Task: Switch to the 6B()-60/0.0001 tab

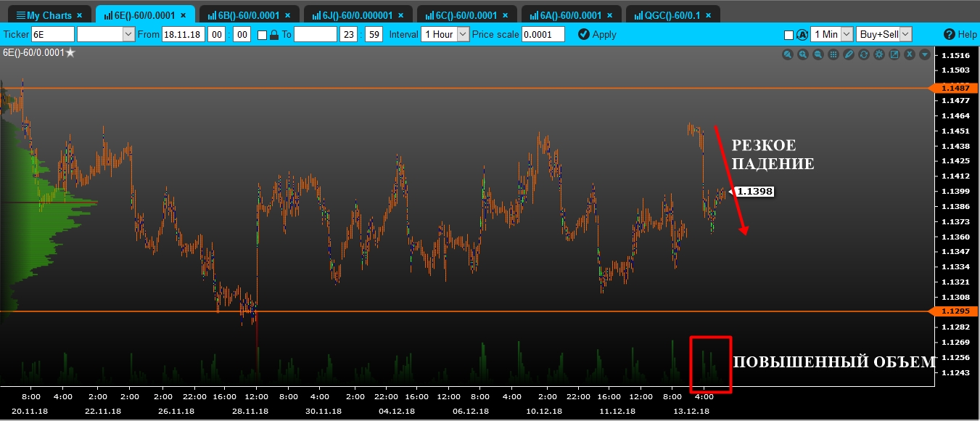Action: pyautogui.click(x=250, y=15)
